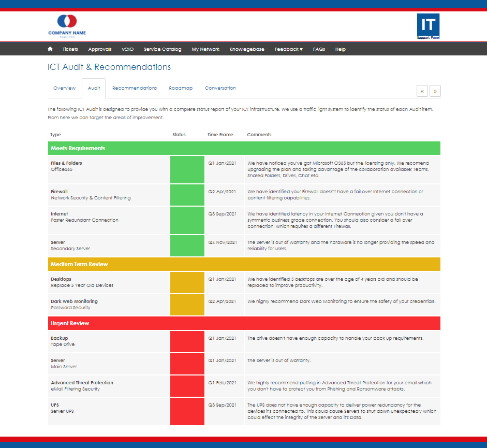Switch to the Overview tab
The image size is (487, 448).
[x=65, y=88]
